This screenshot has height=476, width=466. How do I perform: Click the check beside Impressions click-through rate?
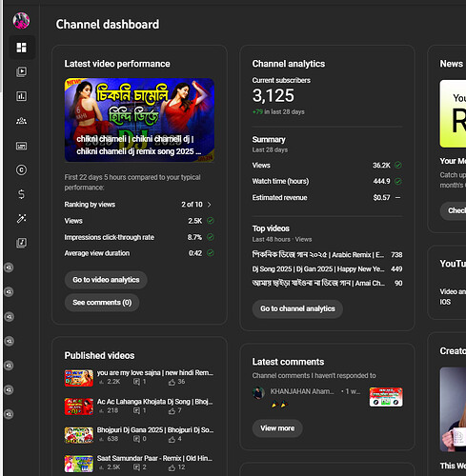click(x=211, y=237)
